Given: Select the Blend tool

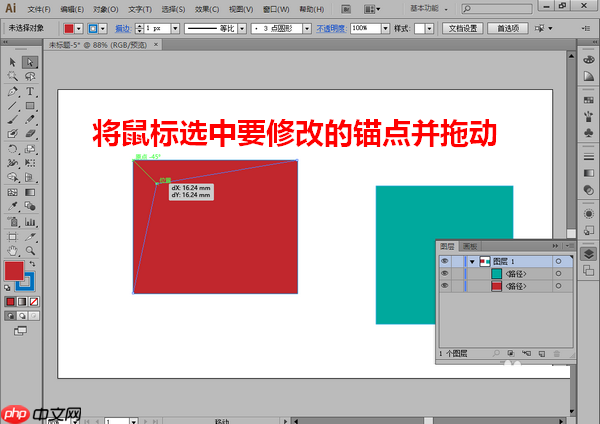Looking at the screenshot, I should pos(30,206).
